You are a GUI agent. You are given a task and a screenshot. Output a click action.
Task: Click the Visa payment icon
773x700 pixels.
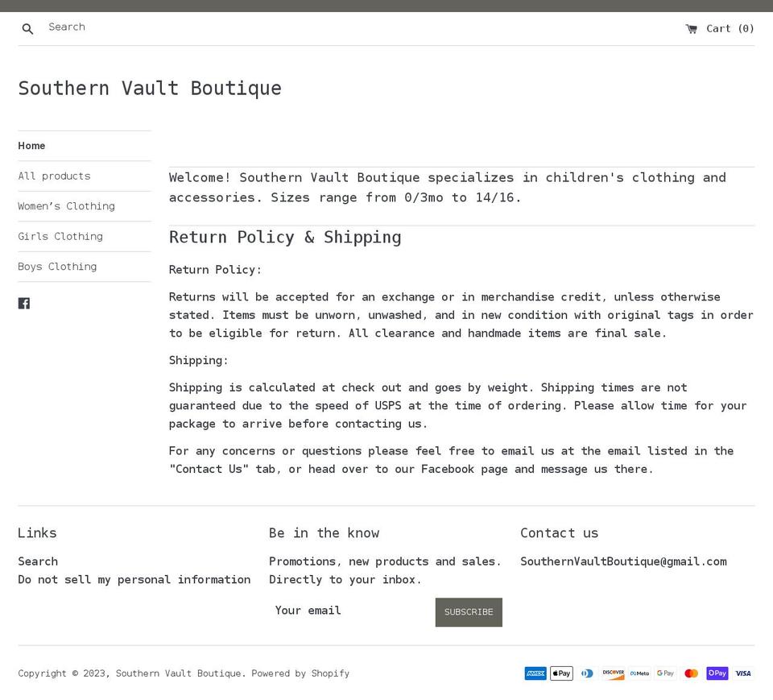click(x=742, y=673)
